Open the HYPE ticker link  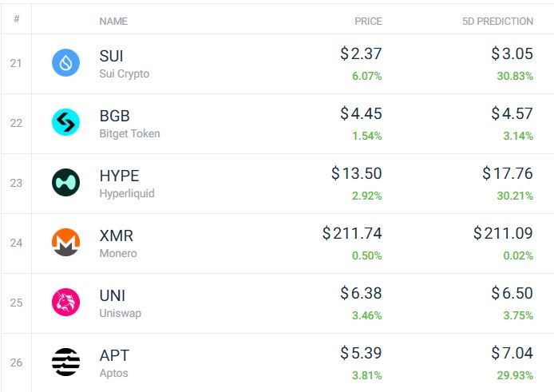pos(119,176)
